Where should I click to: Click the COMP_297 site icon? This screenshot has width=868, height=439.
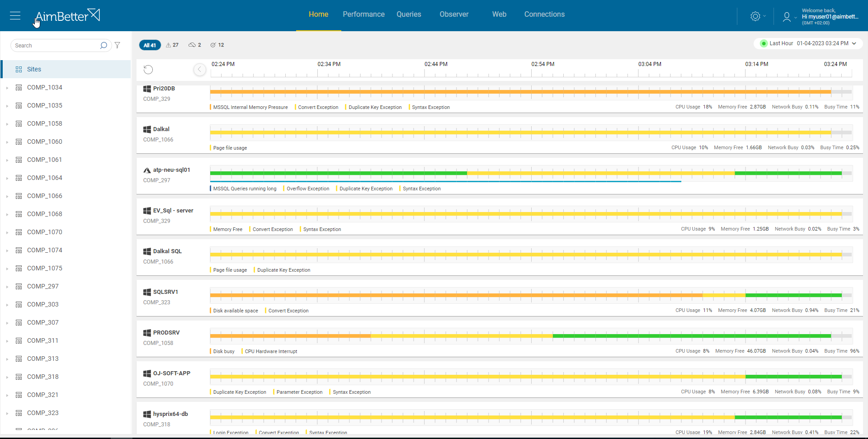click(x=19, y=286)
